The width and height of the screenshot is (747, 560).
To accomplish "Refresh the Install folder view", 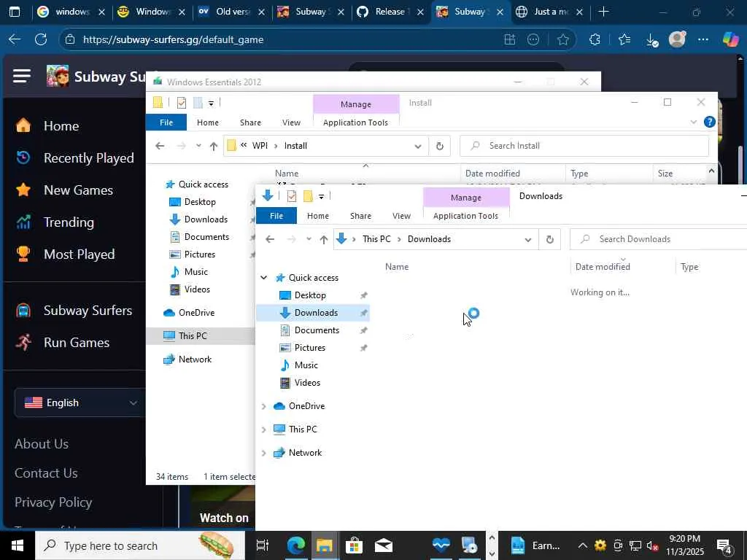I will tap(440, 146).
